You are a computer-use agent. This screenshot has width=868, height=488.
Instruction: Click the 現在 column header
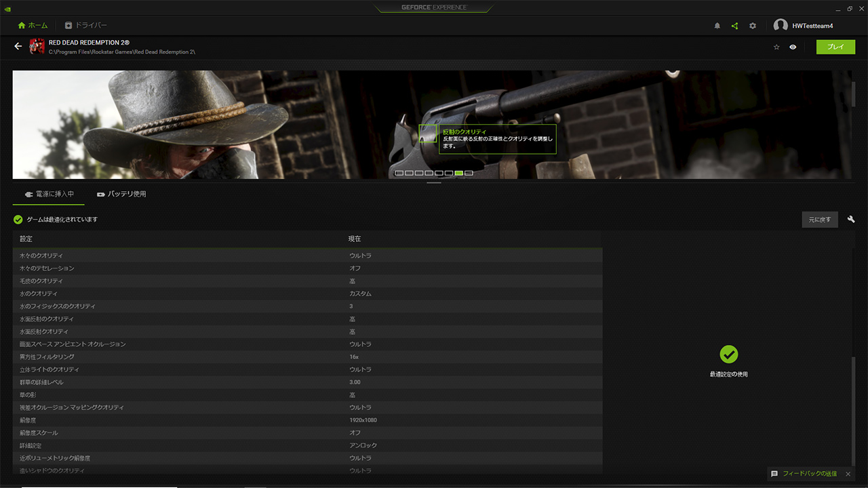point(355,239)
